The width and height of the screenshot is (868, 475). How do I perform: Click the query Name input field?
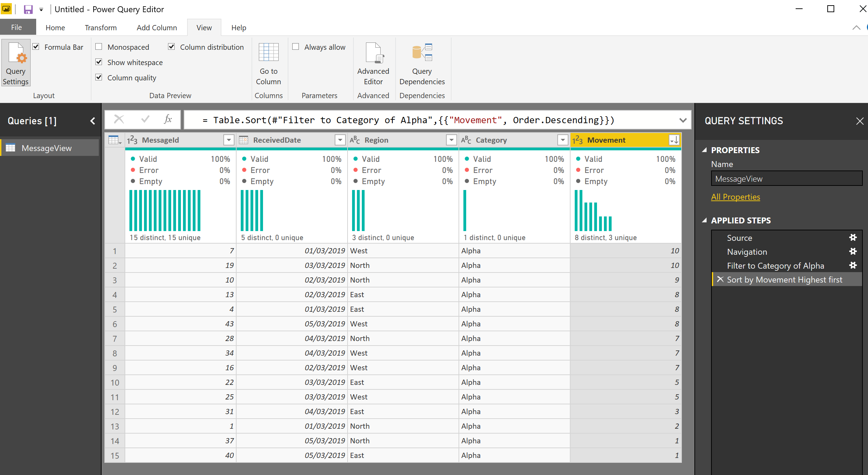pyautogui.click(x=787, y=179)
